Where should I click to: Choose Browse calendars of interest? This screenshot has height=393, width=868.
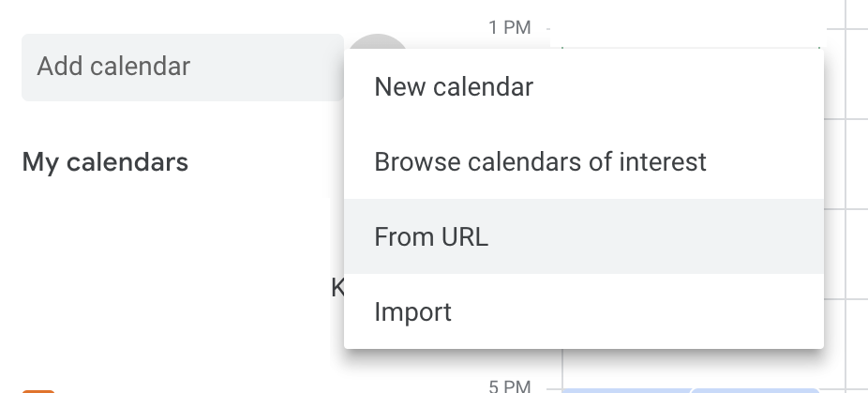coord(540,162)
